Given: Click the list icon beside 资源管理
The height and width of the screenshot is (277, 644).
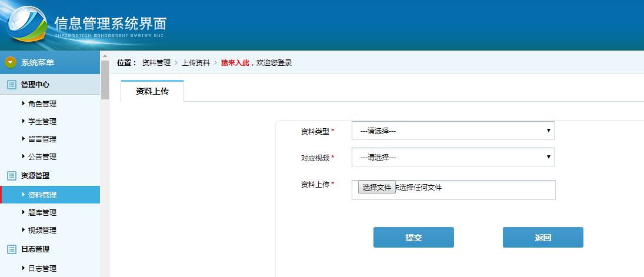Looking at the screenshot, I should tap(12, 176).
